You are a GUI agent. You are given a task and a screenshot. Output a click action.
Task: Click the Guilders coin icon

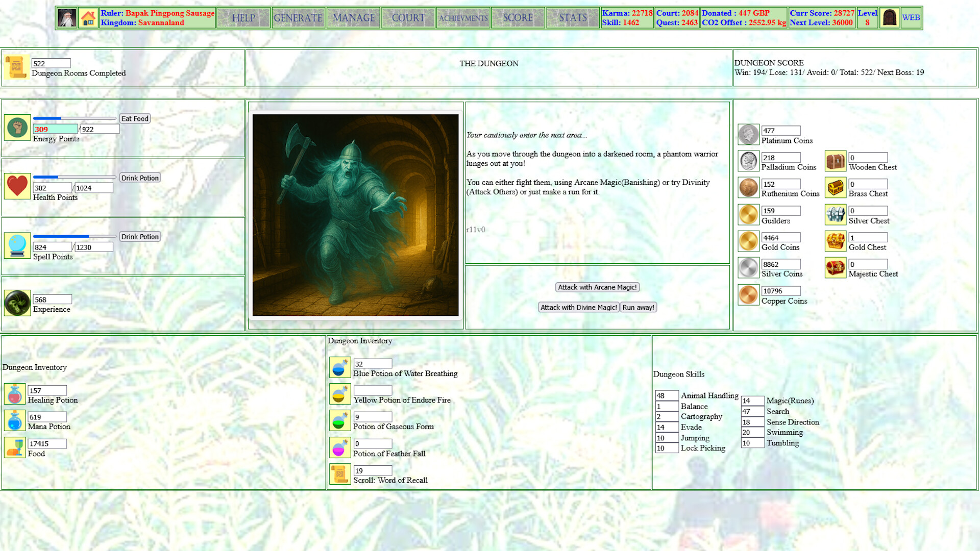point(748,215)
